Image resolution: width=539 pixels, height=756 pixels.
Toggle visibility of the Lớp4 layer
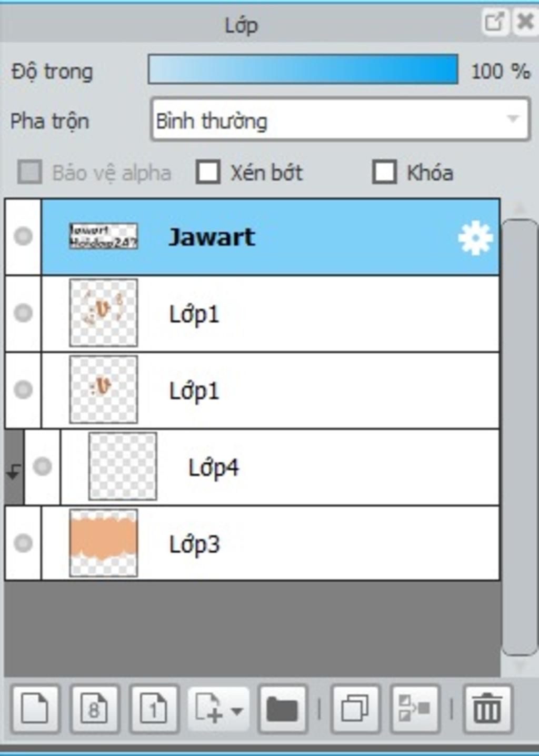point(42,466)
